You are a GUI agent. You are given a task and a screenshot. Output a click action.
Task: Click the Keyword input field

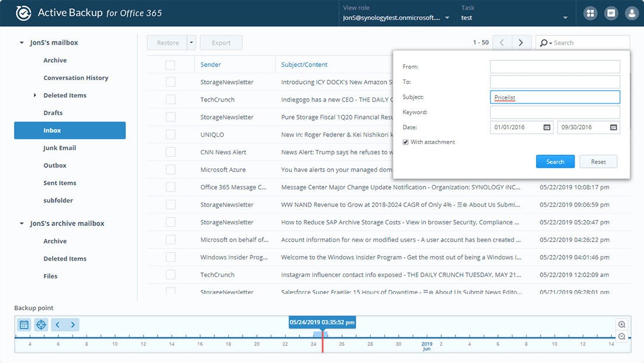click(555, 112)
